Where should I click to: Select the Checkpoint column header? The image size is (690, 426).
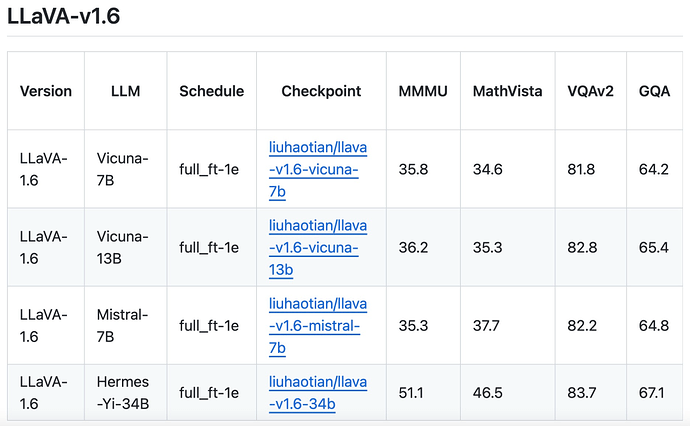pyautogui.click(x=321, y=91)
